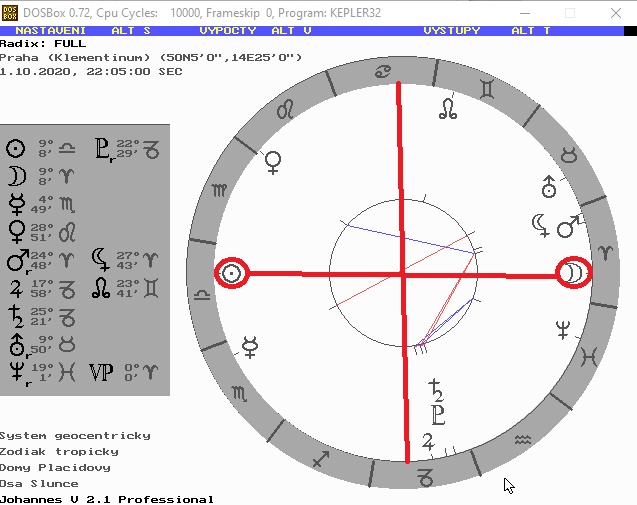Choose the Uranus symbol in the positions table

tap(17, 345)
